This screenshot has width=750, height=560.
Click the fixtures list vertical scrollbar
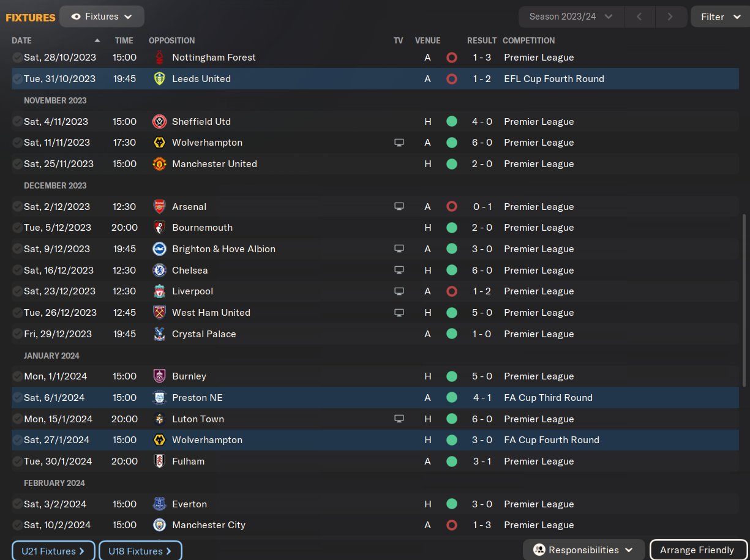(x=744, y=300)
